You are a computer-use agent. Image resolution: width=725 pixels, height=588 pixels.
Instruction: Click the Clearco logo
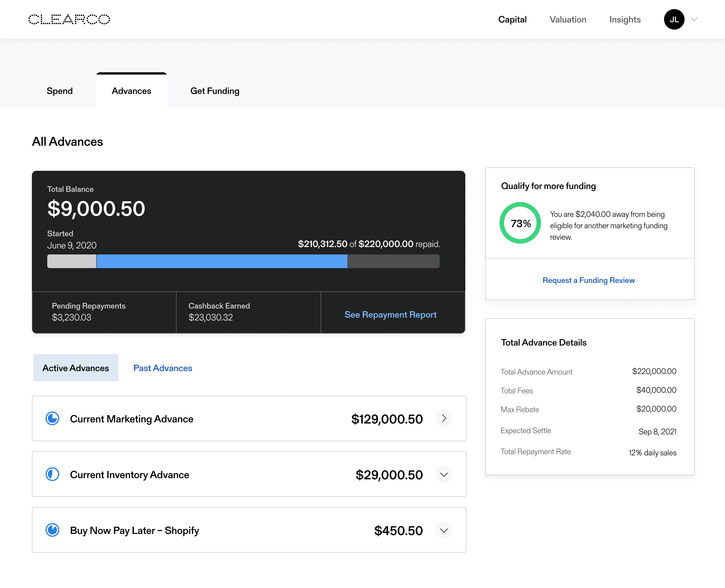[x=69, y=19]
